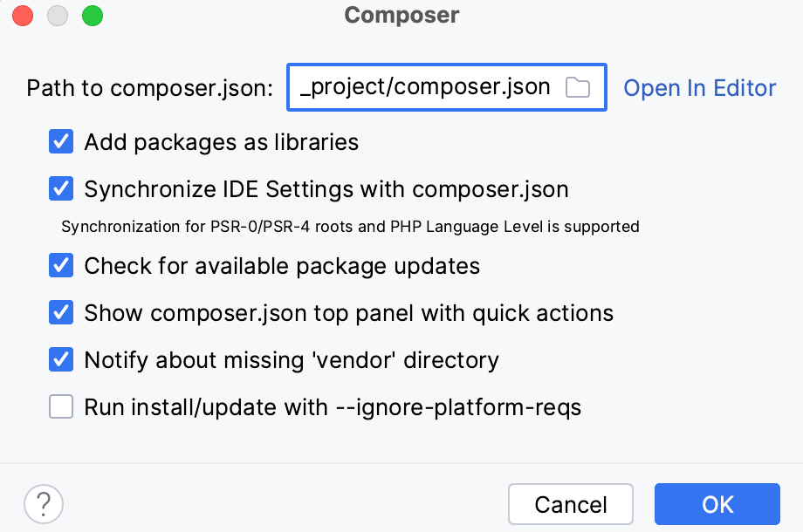Click the Composer dialog title
The height and width of the screenshot is (532, 803).
401,15
